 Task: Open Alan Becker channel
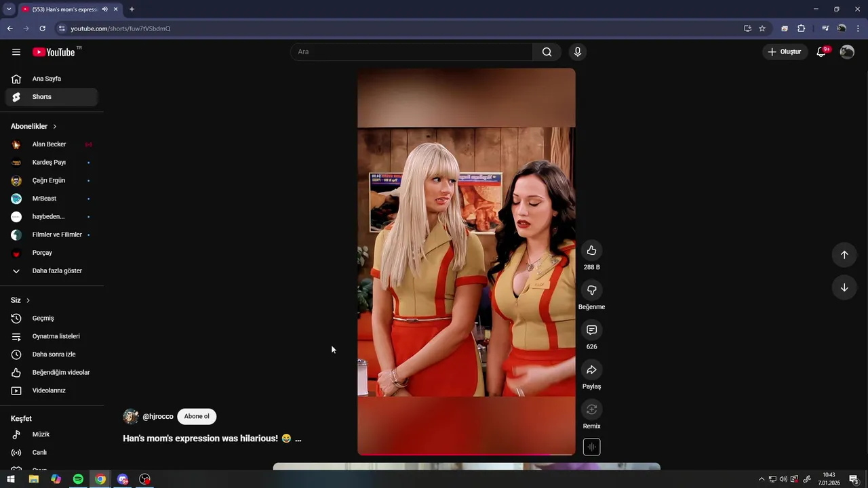52,144
